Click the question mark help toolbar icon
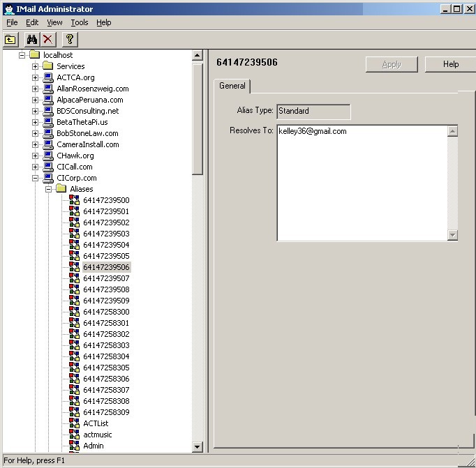 pos(70,40)
